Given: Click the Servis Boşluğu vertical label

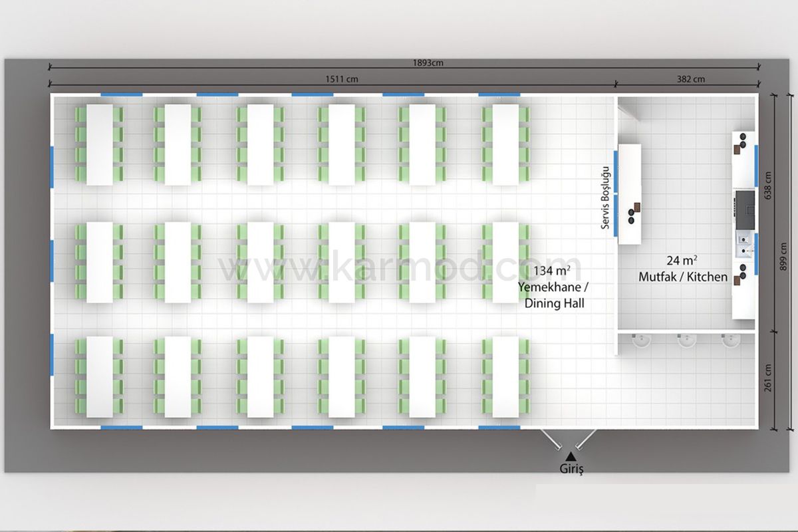Looking at the screenshot, I should point(605,198).
